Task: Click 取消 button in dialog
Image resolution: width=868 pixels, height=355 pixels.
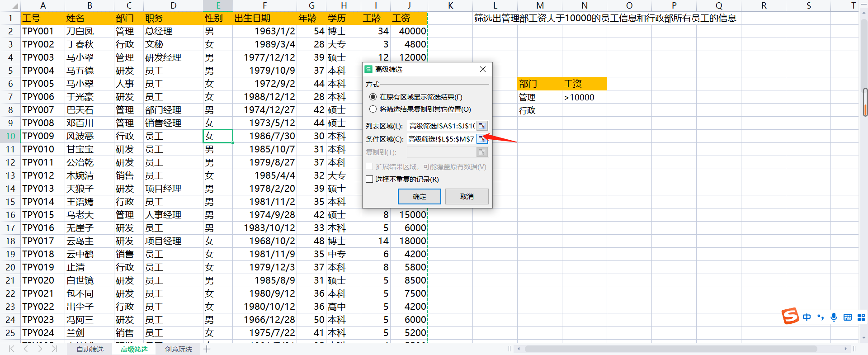Action: click(467, 196)
